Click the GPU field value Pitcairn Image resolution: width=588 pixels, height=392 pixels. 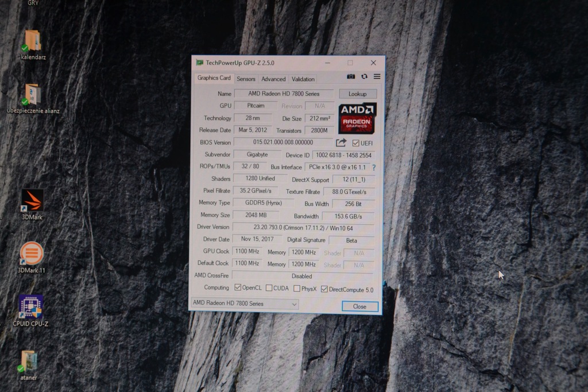point(256,106)
